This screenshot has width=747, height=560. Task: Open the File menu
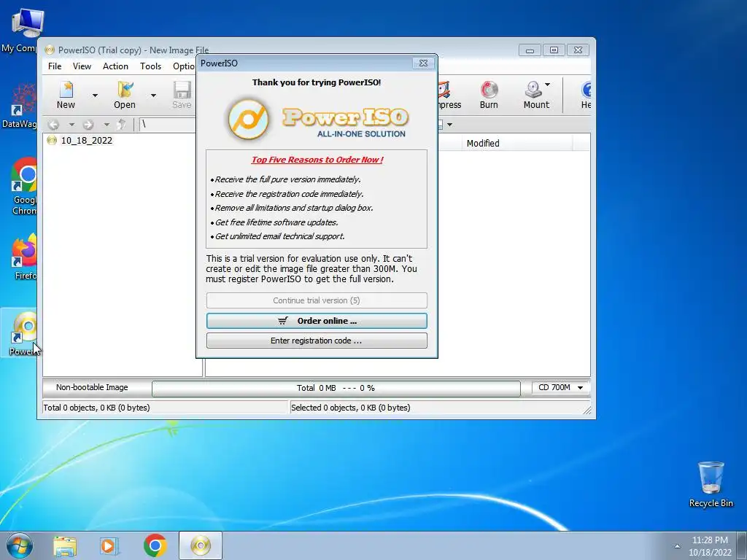[55, 66]
